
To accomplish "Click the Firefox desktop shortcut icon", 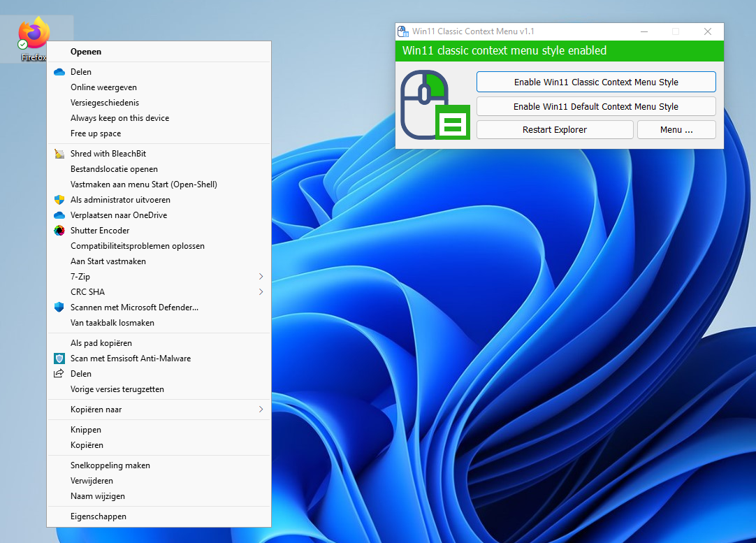I will [x=34, y=35].
